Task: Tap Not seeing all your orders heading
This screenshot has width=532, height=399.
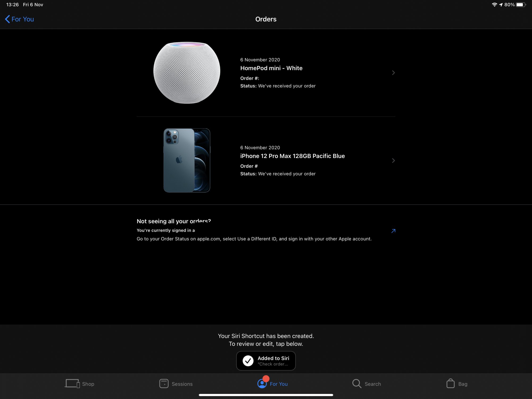Action: (174, 221)
